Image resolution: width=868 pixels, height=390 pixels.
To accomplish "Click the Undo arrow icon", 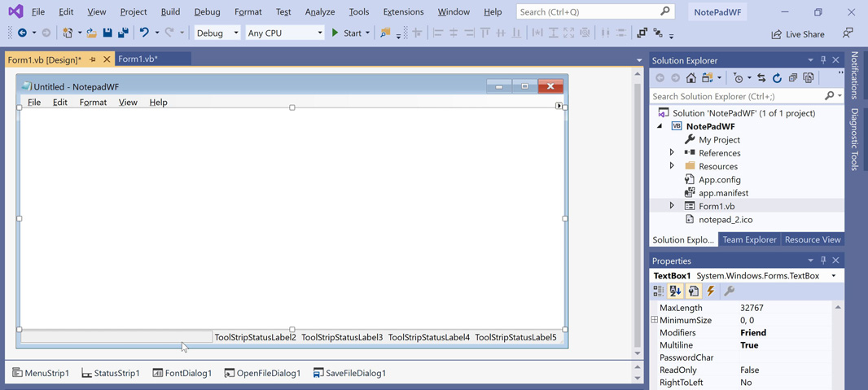I will 144,33.
